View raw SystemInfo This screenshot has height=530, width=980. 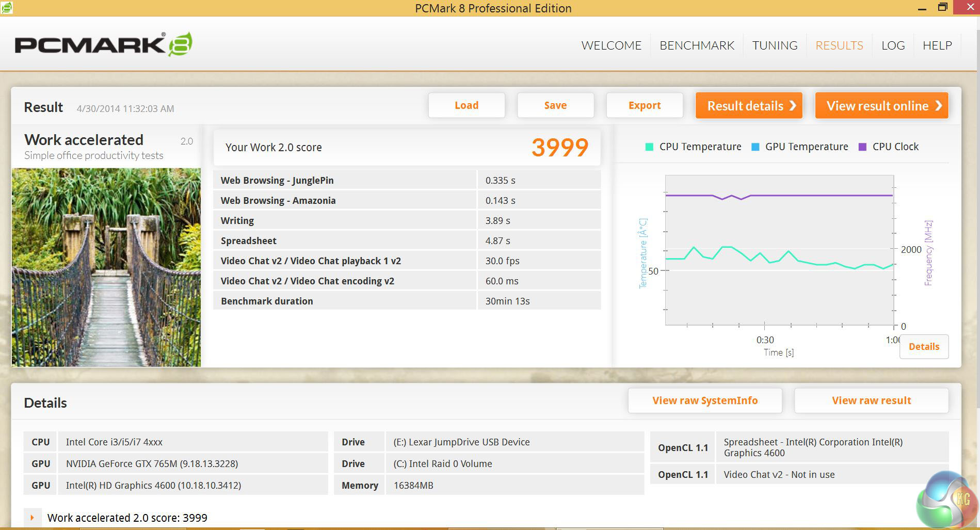click(x=705, y=400)
